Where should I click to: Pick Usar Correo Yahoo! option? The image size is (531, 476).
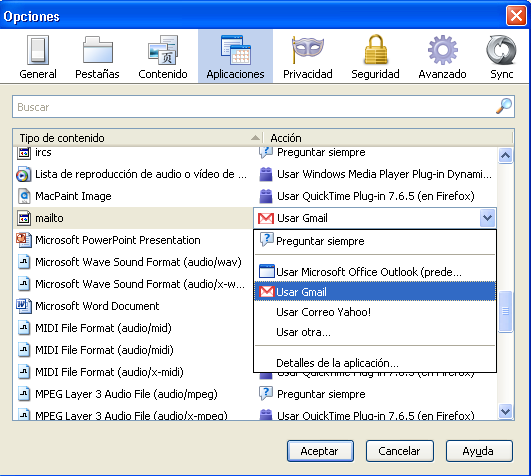pos(375,312)
